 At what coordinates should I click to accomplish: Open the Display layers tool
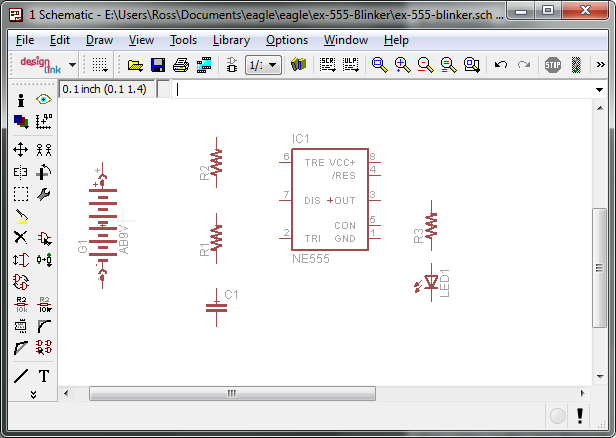[x=21, y=122]
